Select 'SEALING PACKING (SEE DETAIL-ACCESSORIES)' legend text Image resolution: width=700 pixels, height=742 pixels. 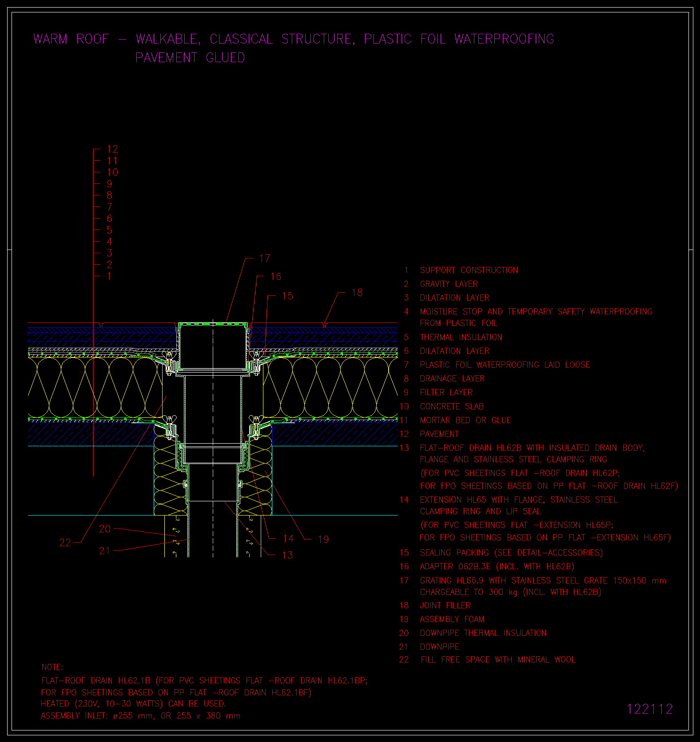[511, 553]
